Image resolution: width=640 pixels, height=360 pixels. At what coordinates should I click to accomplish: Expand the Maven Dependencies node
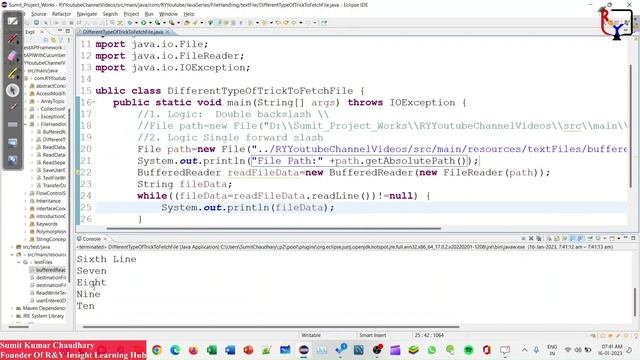tap(12, 308)
